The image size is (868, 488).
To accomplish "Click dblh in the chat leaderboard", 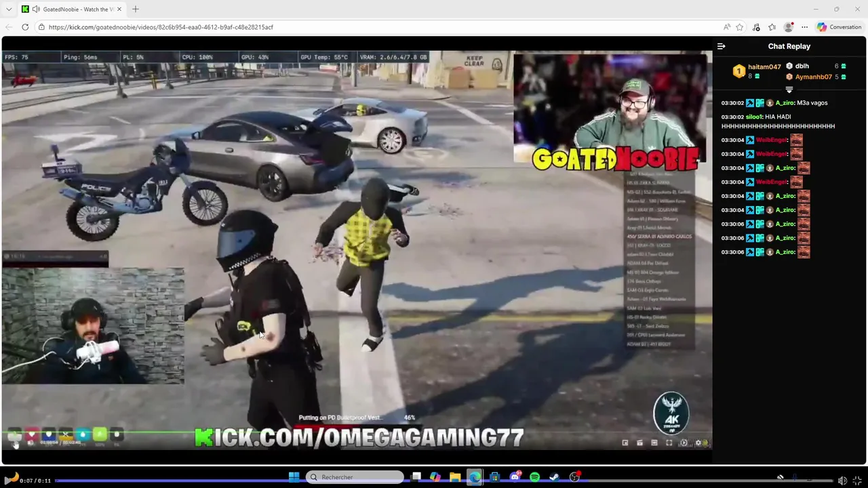I will click(x=802, y=66).
